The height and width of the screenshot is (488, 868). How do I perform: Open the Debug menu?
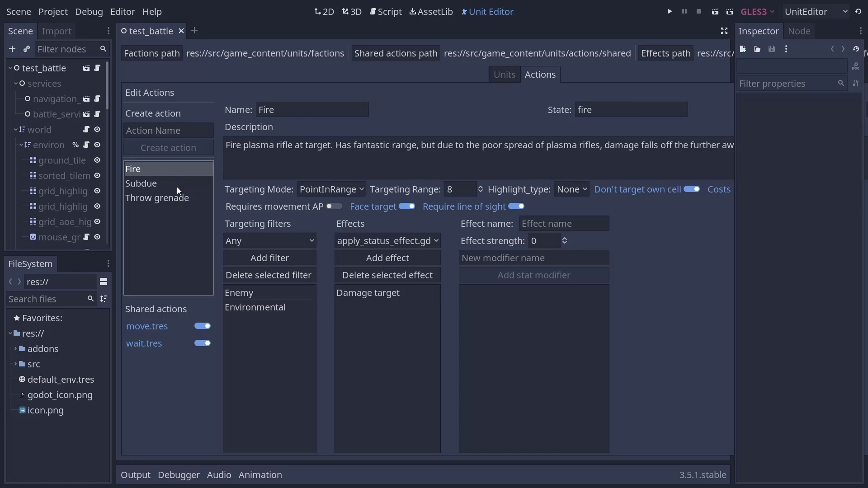click(x=89, y=12)
